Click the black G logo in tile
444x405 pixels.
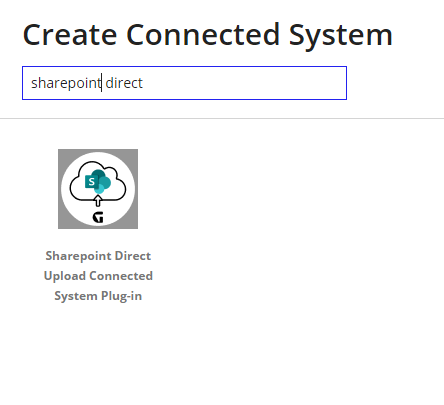98,217
